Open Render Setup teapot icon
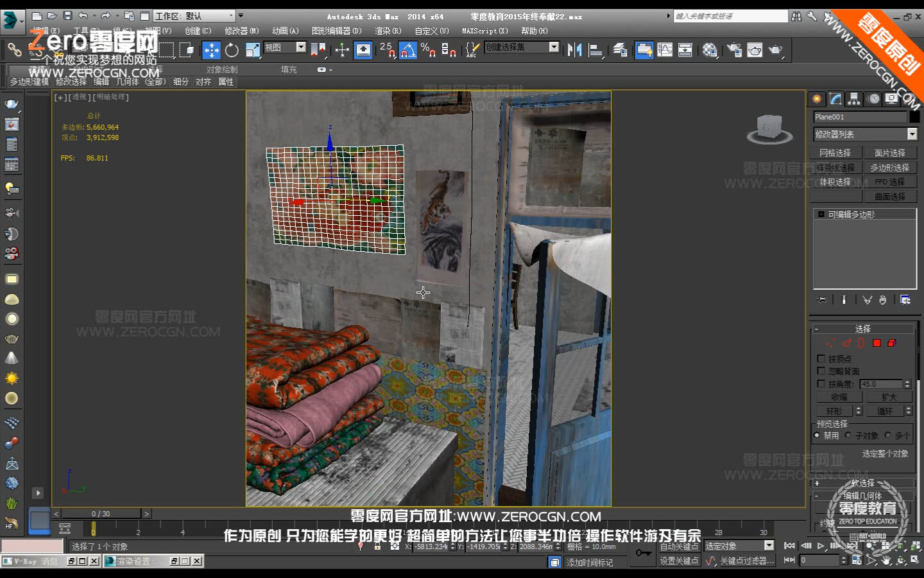This screenshot has width=924, height=578. coord(734,50)
